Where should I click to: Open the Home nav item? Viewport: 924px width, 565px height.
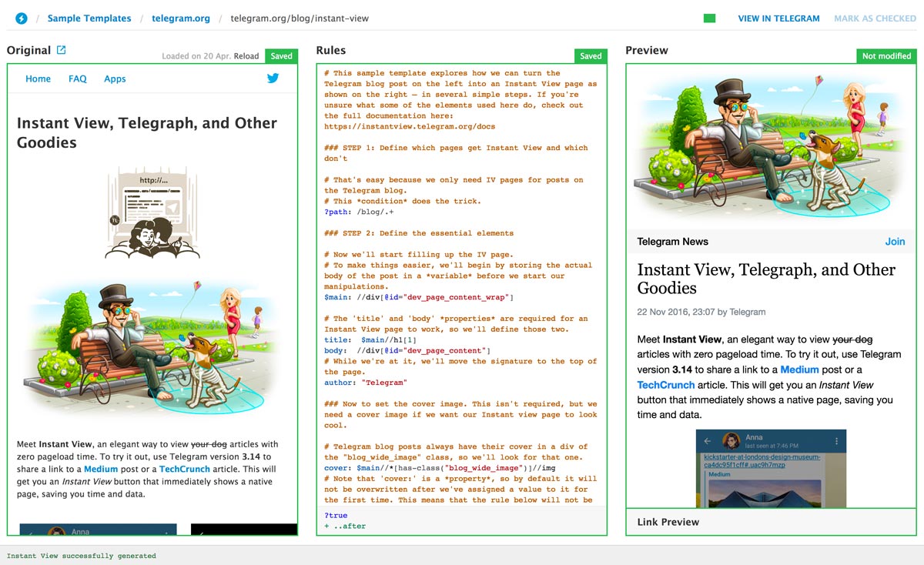38,79
